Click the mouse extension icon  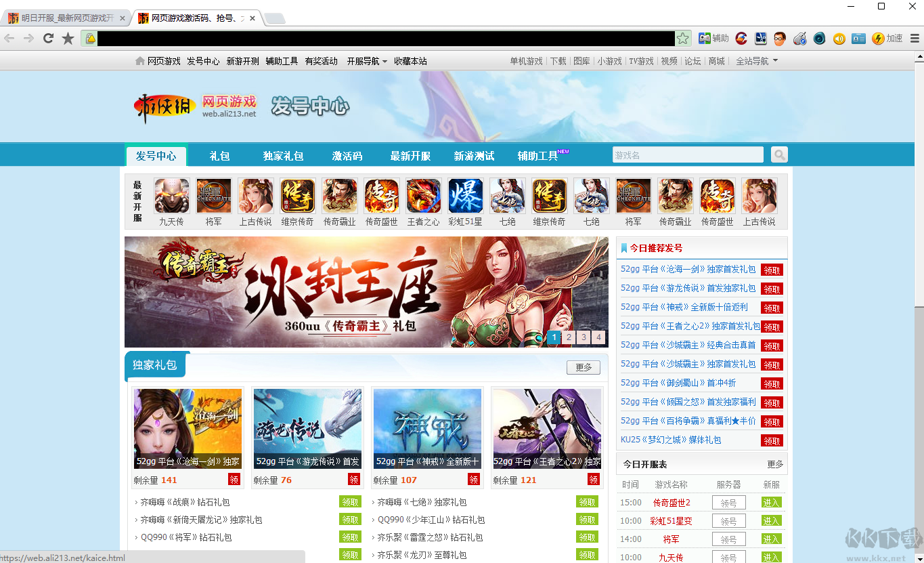(x=800, y=39)
